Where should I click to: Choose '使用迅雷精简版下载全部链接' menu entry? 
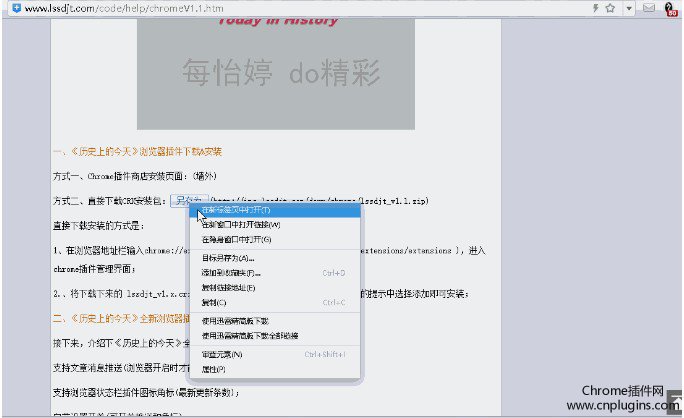[x=275, y=336]
